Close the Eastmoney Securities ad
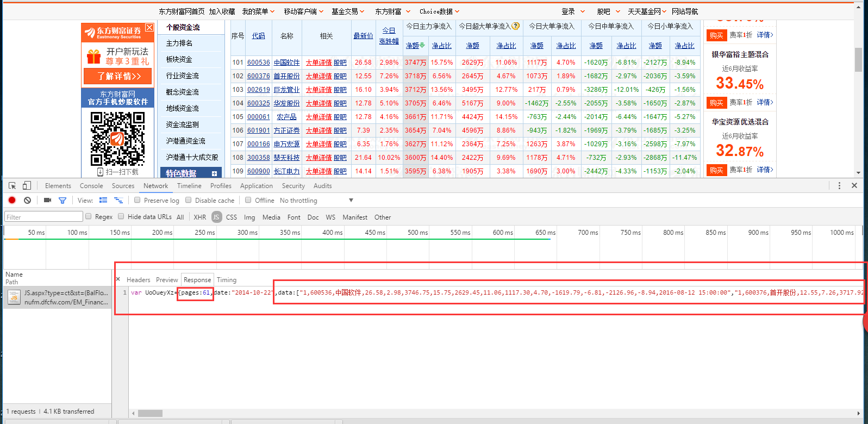Viewport: 868px width, 424px height. click(x=149, y=27)
